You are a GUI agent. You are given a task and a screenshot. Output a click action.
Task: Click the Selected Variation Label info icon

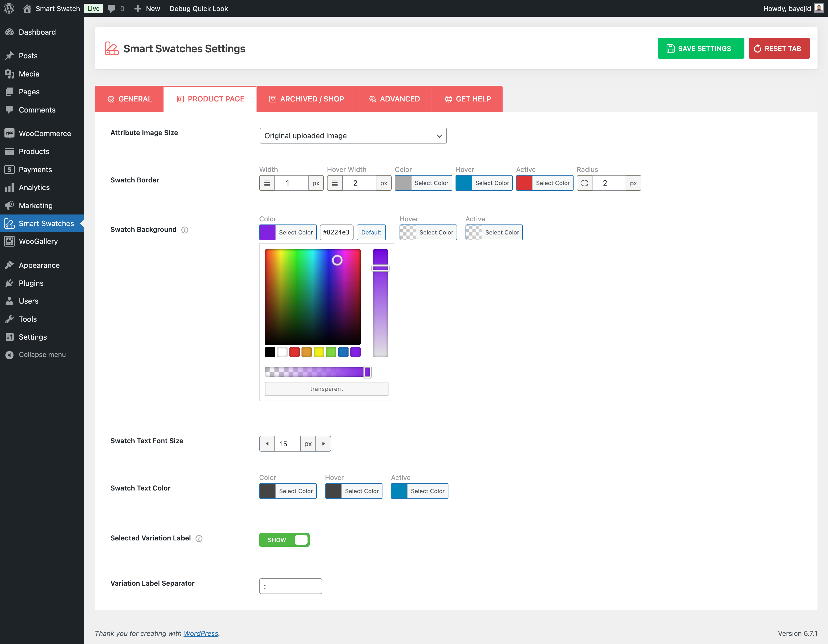coord(199,538)
